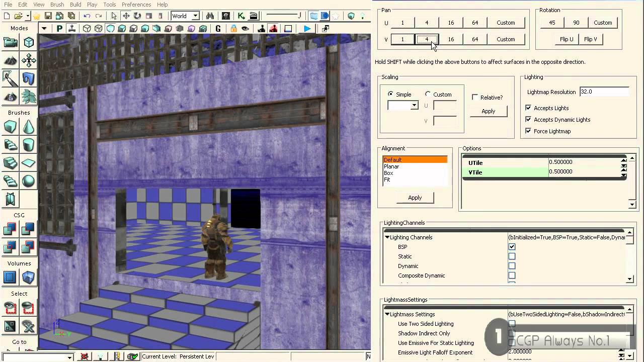Click the Save floppy disk icon
The image size is (644, 362).
click(x=48, y=16)
